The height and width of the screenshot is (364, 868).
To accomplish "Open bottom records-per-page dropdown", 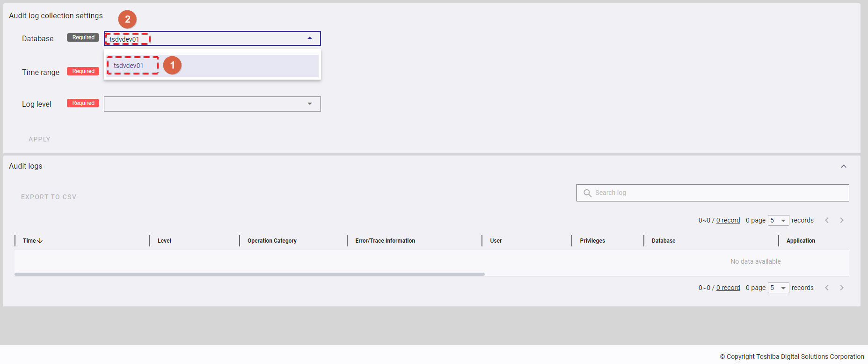I will [778, 288].
